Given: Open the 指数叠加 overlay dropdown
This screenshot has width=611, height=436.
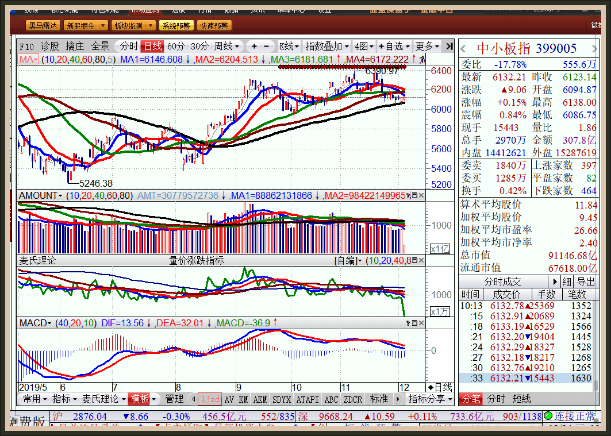Looking at the screenshot, I should pyautogui.click(x=327, y=46).
